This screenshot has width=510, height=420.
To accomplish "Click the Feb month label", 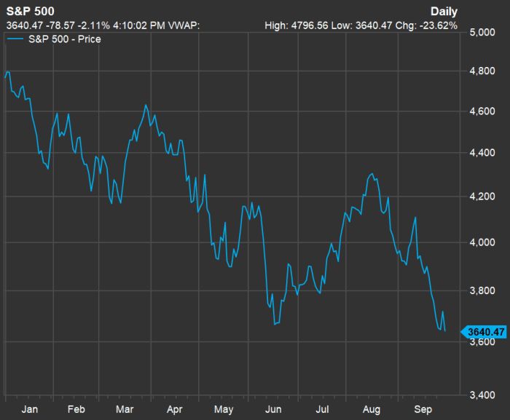I will [x=76, y=409].
